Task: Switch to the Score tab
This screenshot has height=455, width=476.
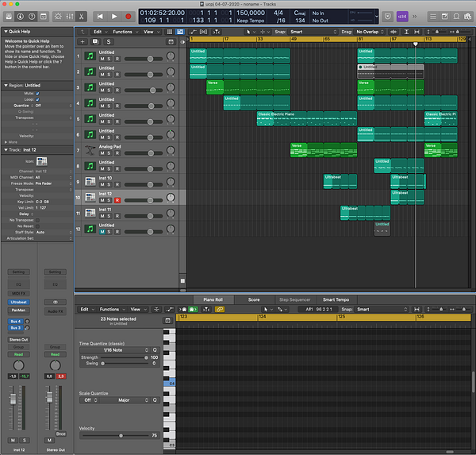Action: tap(254, 299)
